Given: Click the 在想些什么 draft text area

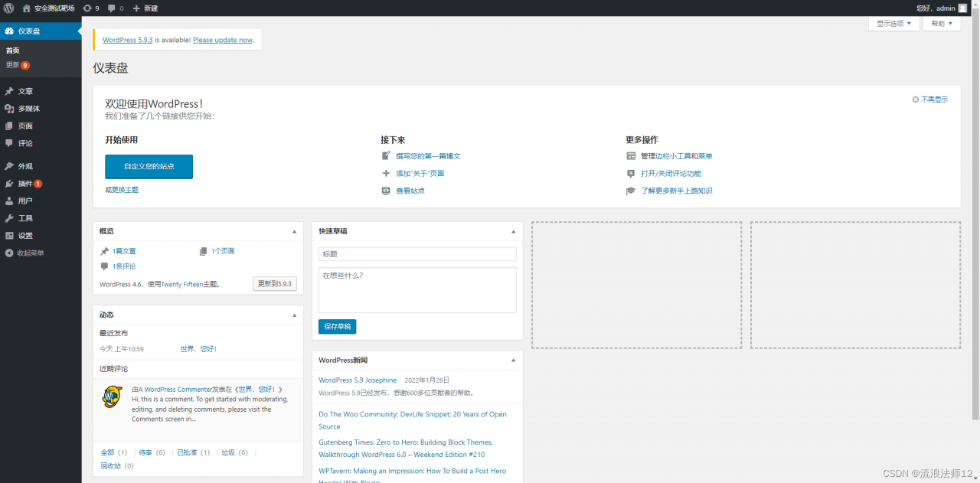Looking at the screenshot, I should [417, 289].
